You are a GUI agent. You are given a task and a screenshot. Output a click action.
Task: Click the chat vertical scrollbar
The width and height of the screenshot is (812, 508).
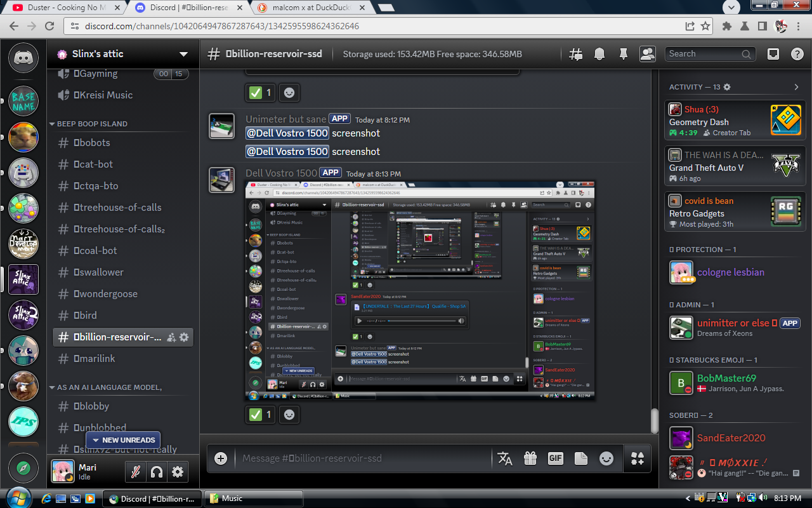click(655, 420)
